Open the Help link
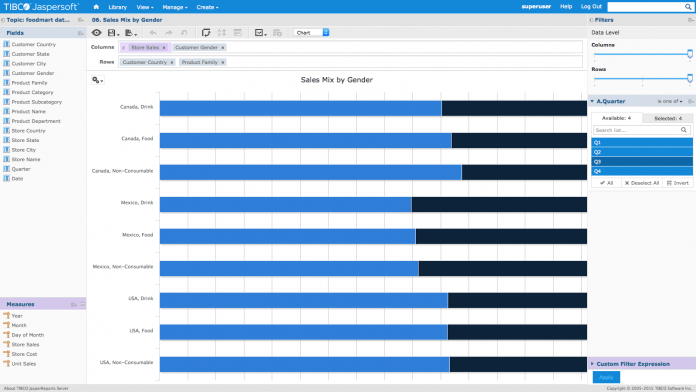696x392 pixels. (x=566, y=7)
